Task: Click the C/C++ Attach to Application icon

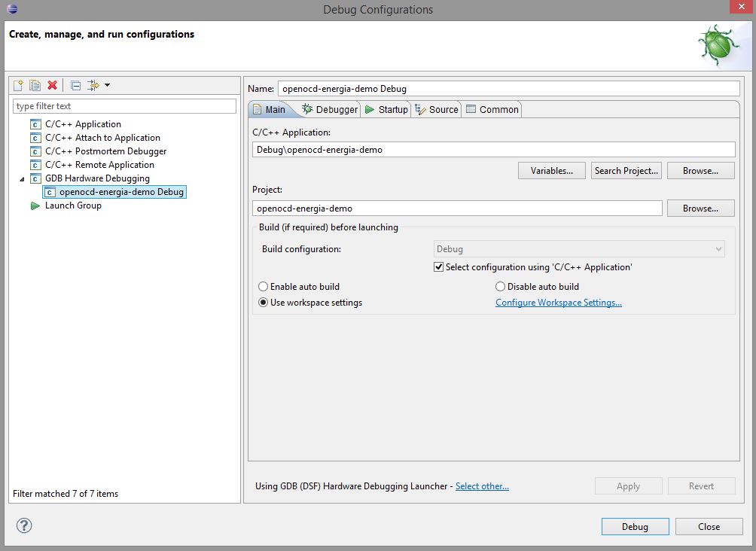Action: tap(35, 138)
